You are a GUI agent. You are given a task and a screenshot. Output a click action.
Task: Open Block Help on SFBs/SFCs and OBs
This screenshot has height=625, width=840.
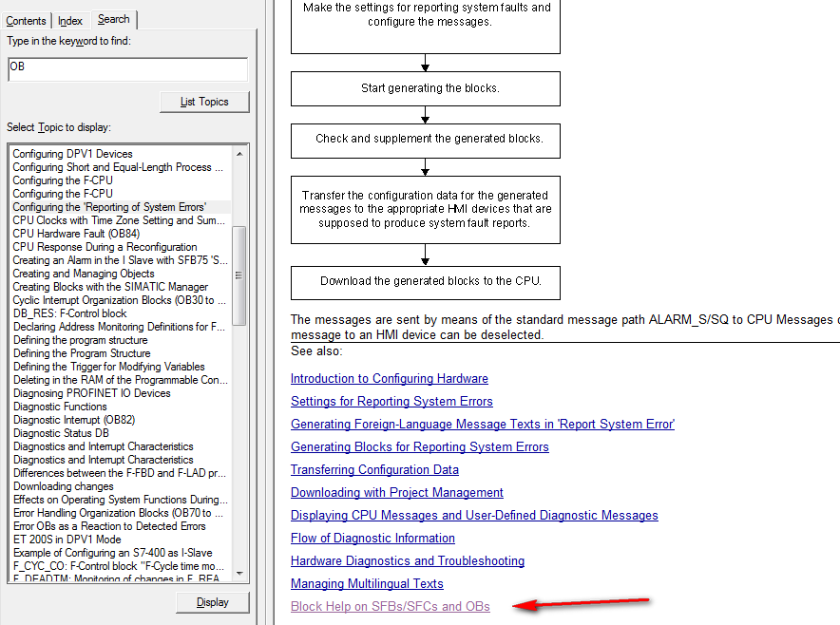point(391,606)
